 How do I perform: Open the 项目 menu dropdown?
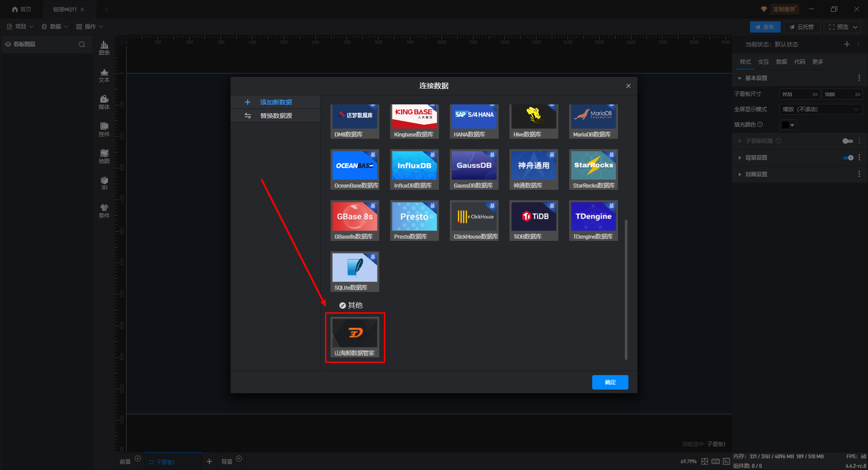20,27
